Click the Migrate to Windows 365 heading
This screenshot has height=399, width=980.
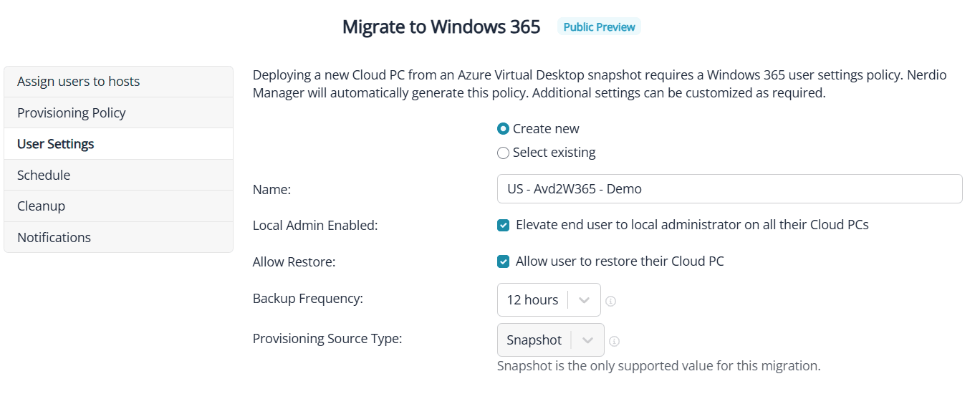[x=441, y=27]
